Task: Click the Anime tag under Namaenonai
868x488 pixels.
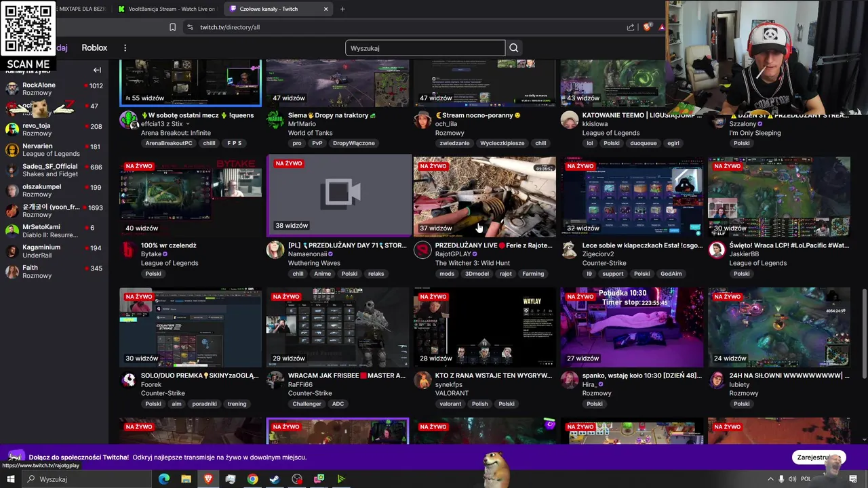Action: coord(323,274)
